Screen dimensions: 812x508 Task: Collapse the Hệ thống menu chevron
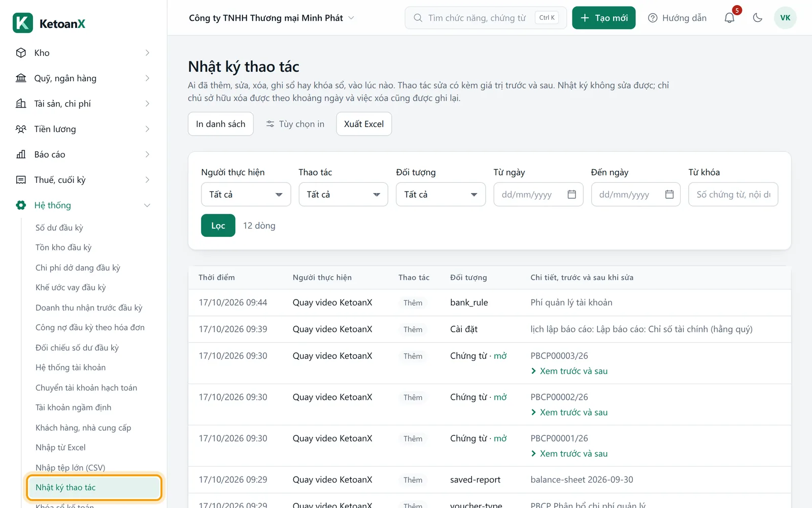(x=147, y=205)
